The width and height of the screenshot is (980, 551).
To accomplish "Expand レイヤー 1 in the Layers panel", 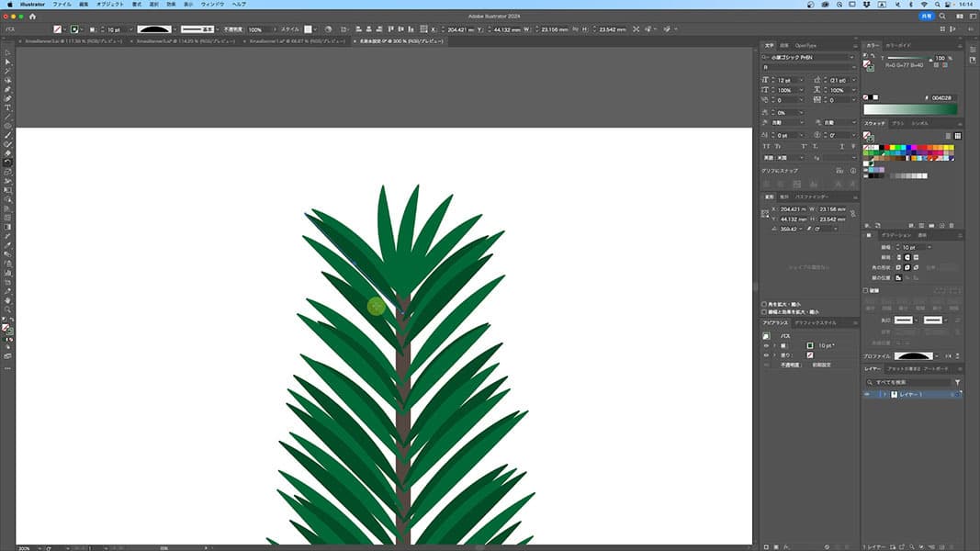I will (884, 394).
